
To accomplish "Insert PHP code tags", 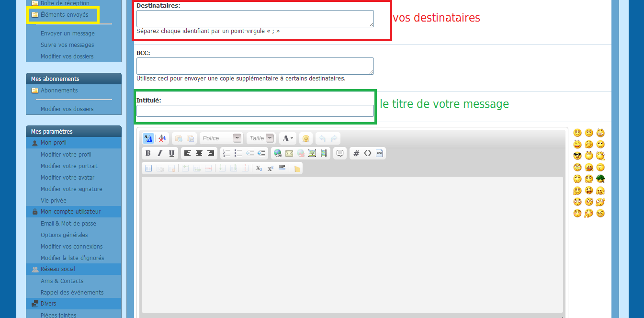I will 380,153.
